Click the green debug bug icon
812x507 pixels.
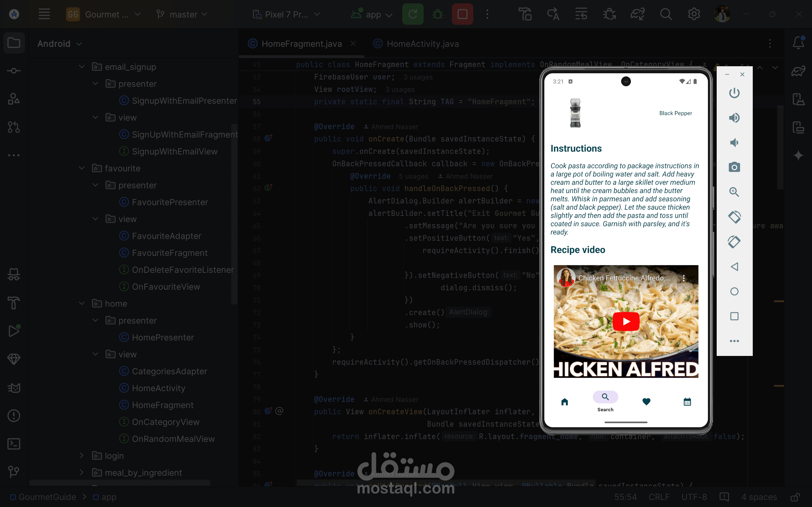pyautogui.click(x=437, y=14)
